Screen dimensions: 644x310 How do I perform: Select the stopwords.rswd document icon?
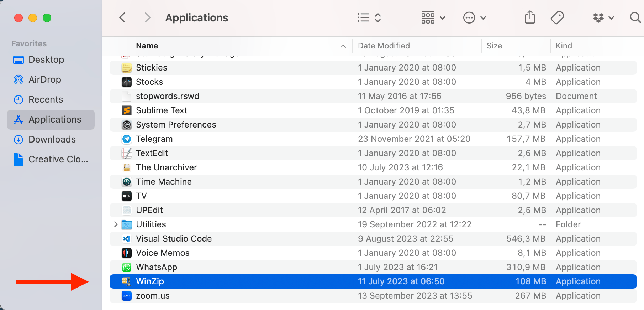coord(127,96)
